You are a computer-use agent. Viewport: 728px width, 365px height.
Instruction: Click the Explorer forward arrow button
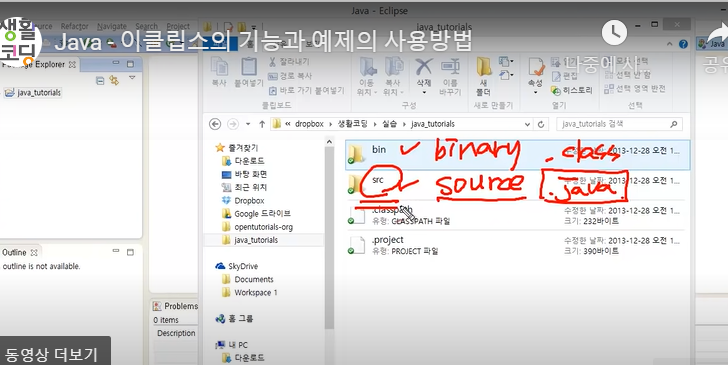click(233, 124)
